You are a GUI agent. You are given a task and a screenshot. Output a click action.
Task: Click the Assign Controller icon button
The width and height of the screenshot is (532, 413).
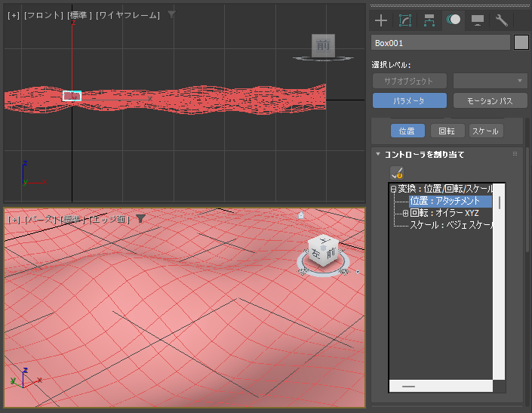coord(397,173)
